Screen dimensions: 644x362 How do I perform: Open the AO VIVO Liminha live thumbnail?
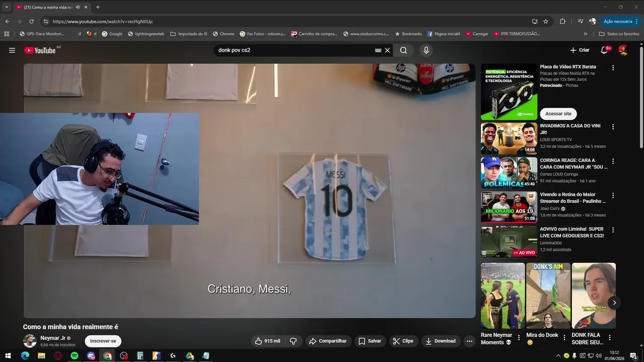(509, 241)
